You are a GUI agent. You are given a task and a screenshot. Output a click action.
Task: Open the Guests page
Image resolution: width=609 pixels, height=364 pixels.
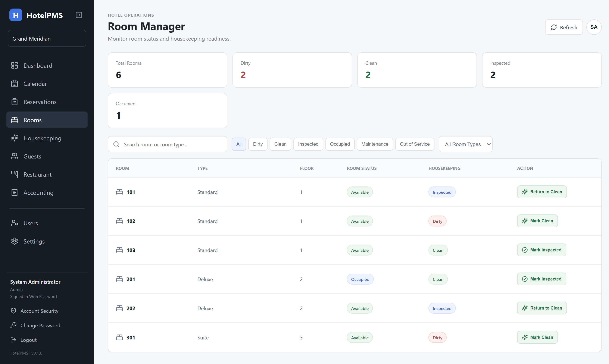[x=47, y=156]
